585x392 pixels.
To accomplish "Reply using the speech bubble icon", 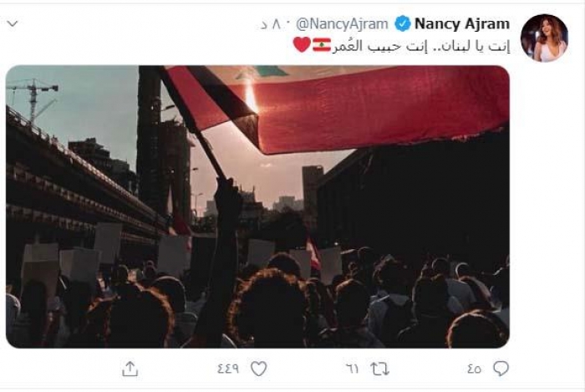I will 501,369.
